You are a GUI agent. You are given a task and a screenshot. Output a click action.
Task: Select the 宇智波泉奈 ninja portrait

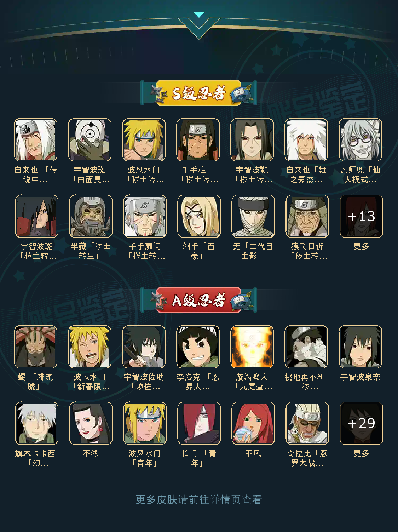coord(360,347)
